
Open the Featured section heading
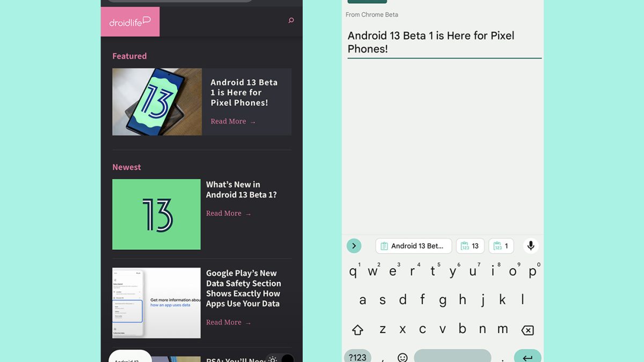[129, 56]
